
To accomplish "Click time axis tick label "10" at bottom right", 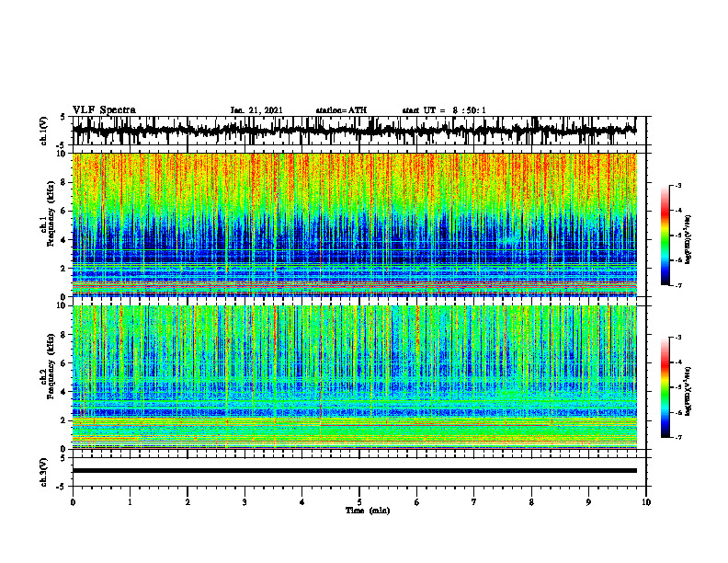I will [x=646, y=502].
